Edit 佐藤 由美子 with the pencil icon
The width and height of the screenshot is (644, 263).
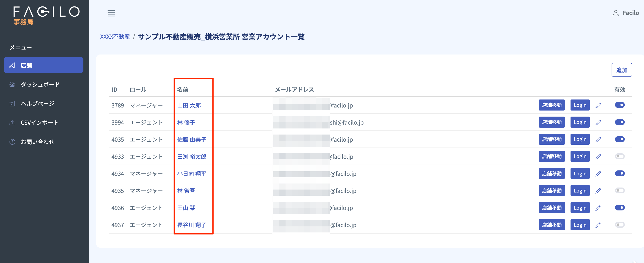[x=598, y=139]
